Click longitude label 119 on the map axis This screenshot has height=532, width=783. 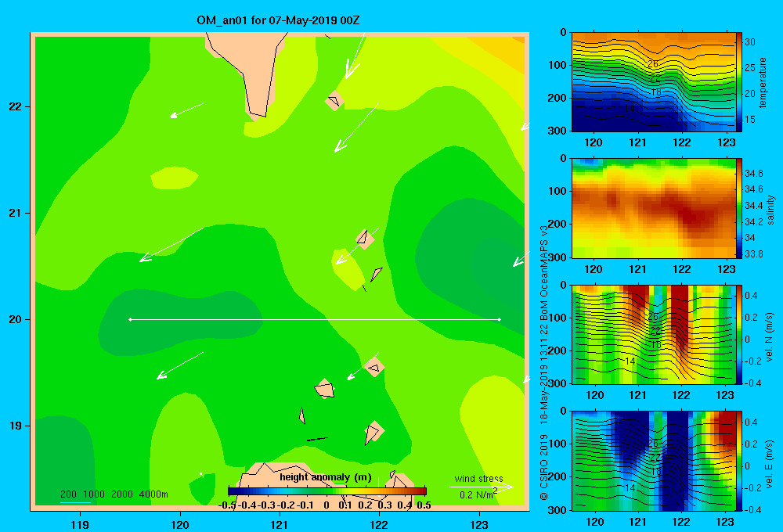point(80,524)
